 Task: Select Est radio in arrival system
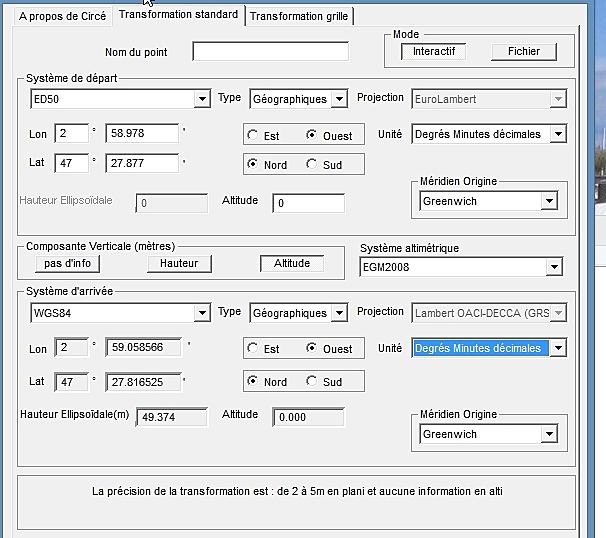[263, 349]
